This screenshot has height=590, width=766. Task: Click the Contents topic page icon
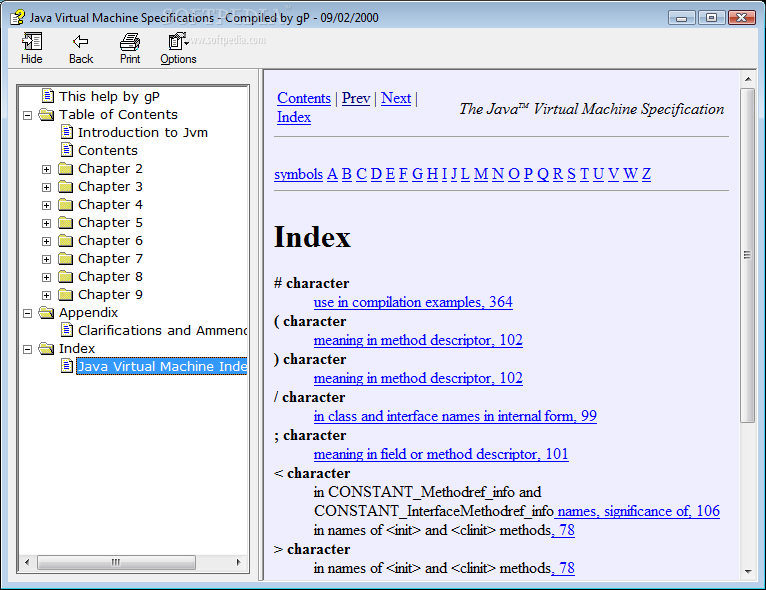point(67,150)
